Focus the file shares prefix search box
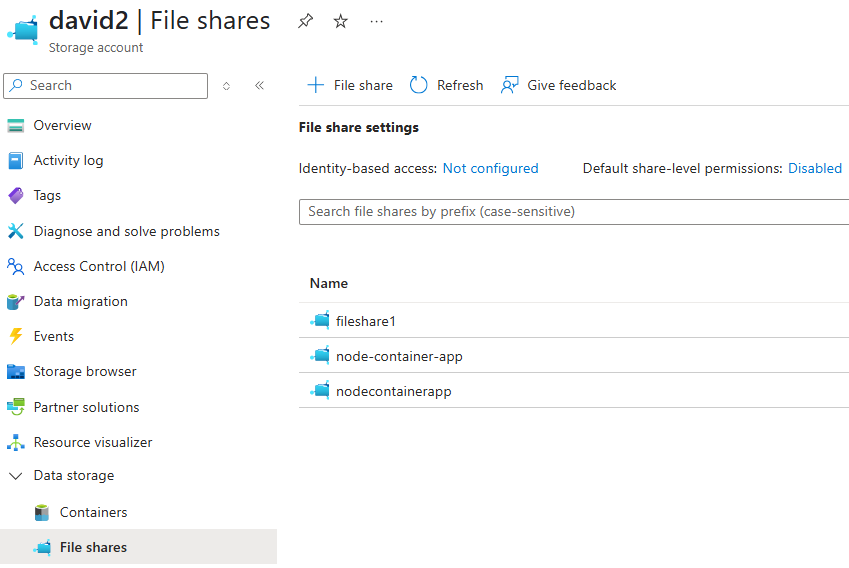The width and height of the screenshot is (849, 568). point(574,212)
